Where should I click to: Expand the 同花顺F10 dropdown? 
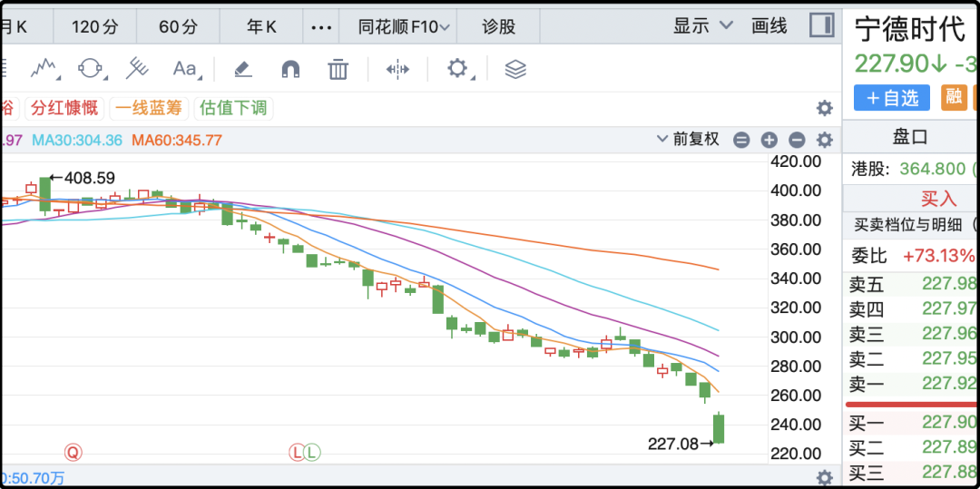pos(405,27)
